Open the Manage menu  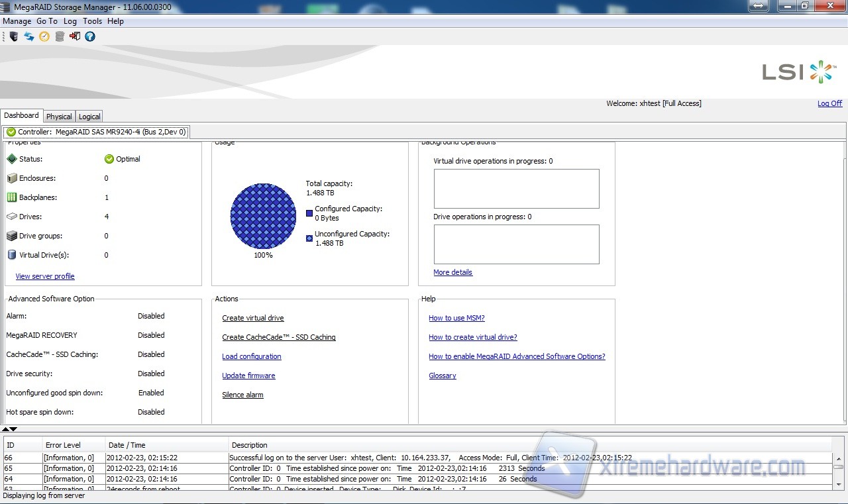[x=17, y=21]
